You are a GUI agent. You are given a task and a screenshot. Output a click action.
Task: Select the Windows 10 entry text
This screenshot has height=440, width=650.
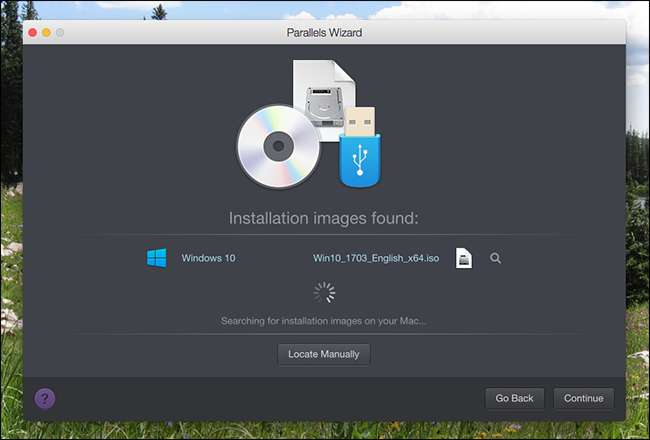pyautogui.click(x=209, y=258)
